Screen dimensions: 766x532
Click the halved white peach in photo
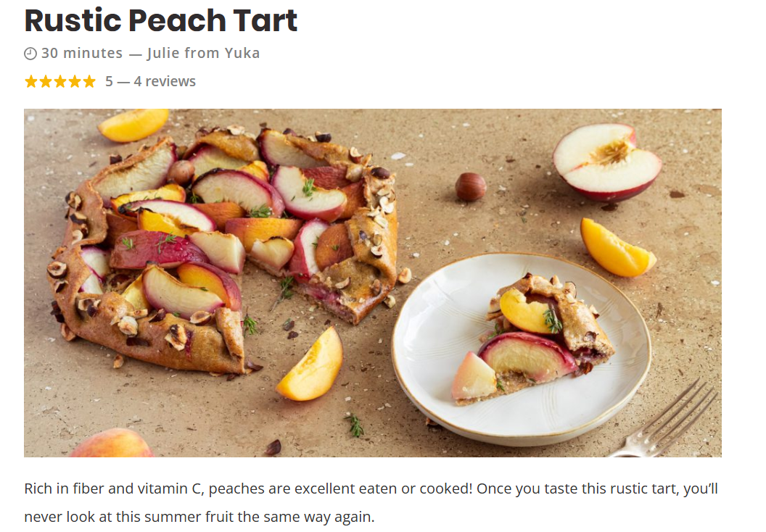[607, 161]
